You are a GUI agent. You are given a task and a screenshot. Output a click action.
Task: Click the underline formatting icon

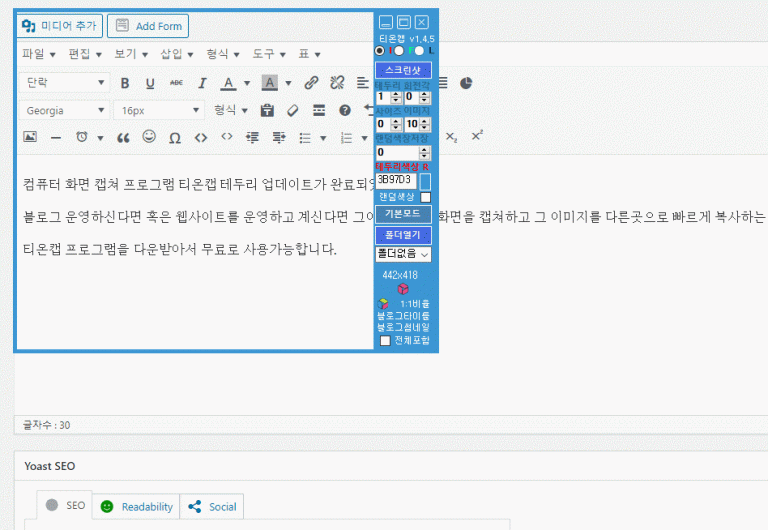[x=150, y=83]
